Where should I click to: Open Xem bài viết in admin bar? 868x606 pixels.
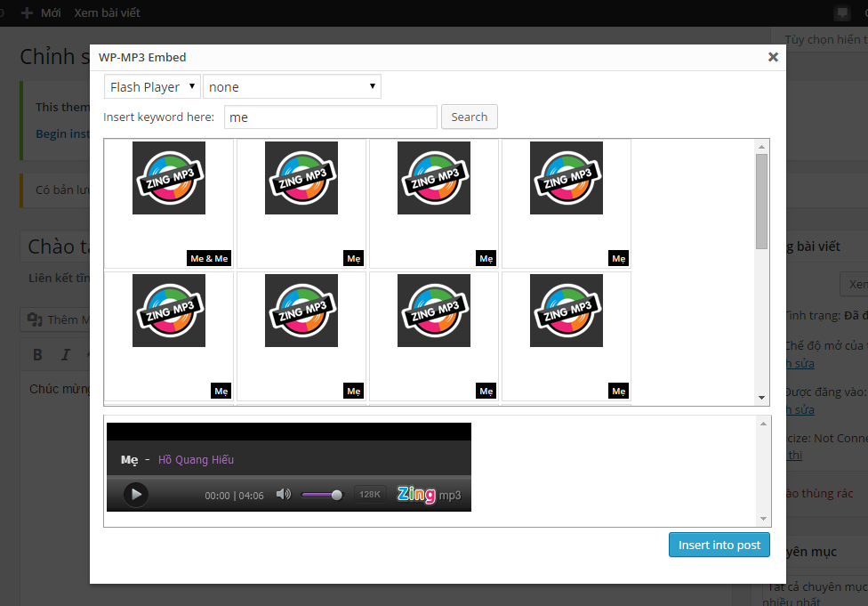click(x=107, y=12)
